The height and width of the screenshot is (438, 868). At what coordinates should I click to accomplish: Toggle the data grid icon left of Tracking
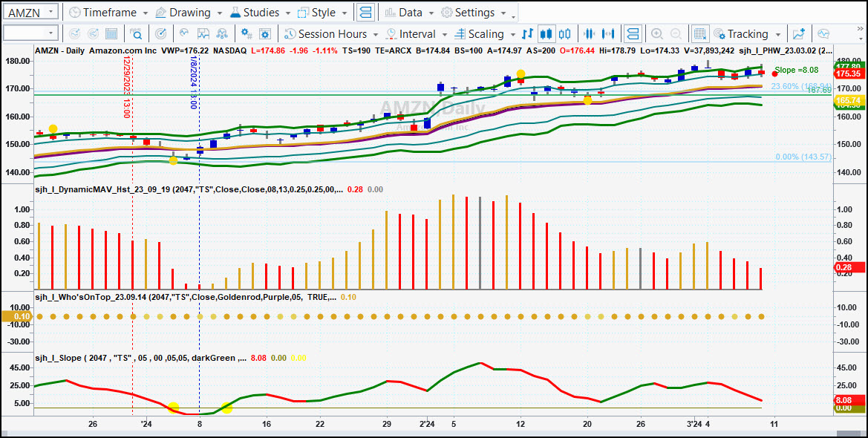click(x=700, y=34)
